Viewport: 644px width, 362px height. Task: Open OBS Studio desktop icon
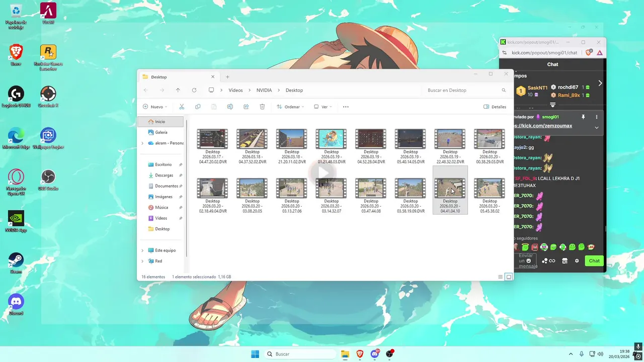[48, 180]
